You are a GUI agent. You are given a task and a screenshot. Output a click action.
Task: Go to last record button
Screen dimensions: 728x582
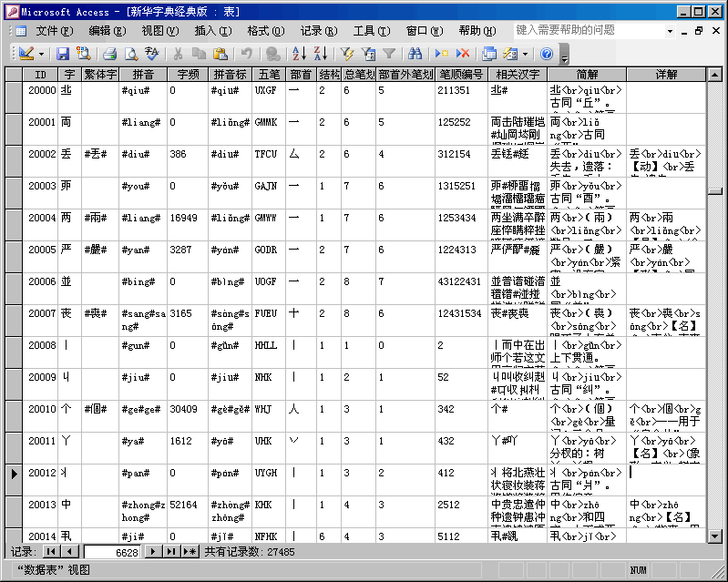tap(171, 552)
